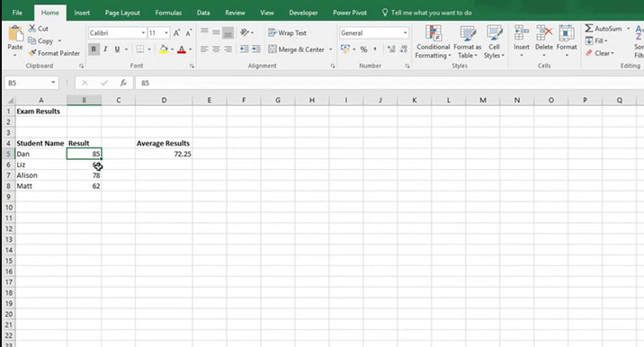Open the Page Layout tab
This screenshot has height=347, width=644.
(122, 13)
